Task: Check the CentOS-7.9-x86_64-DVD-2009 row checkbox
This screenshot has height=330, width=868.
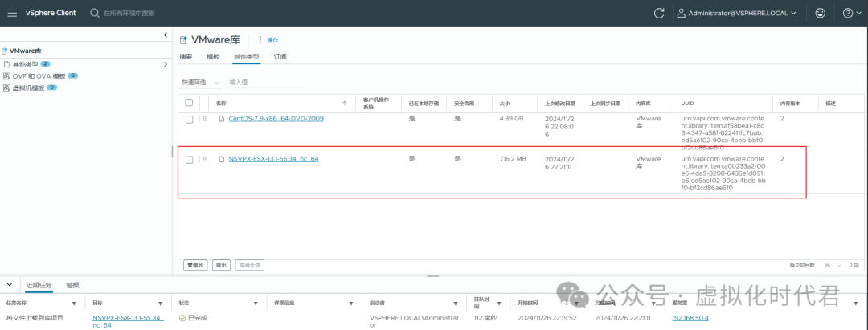Action: click(x=190, y=120)
